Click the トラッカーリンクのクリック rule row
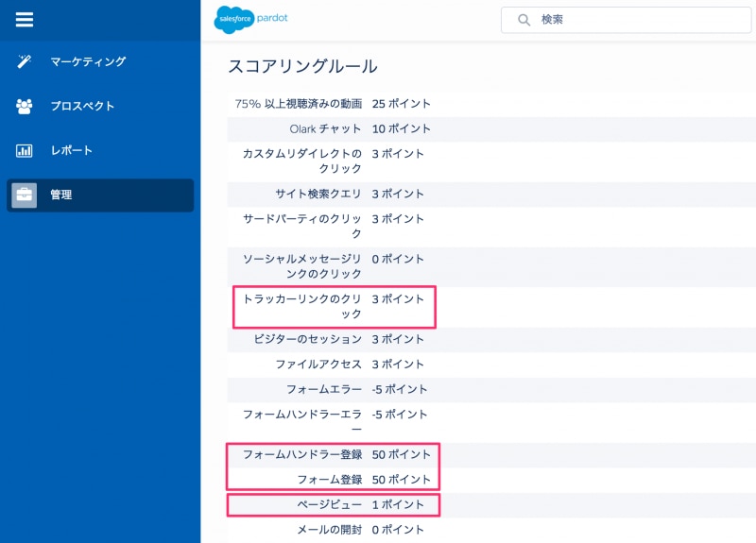The height and width of the screenshot is (543, 756). pyautogui.click(x=491, y=307)
